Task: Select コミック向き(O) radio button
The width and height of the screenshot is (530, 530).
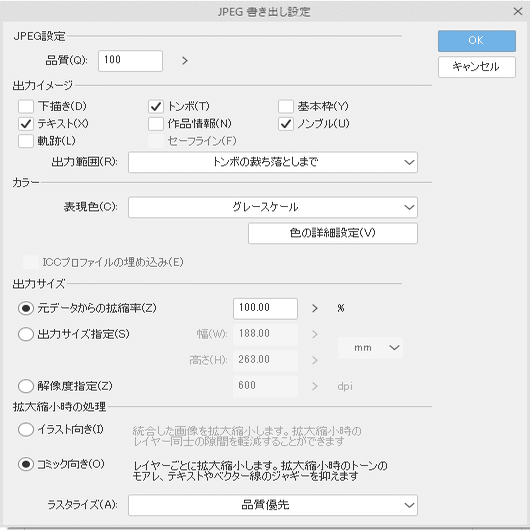Action: pyautogui.click(x=26, y=464)
